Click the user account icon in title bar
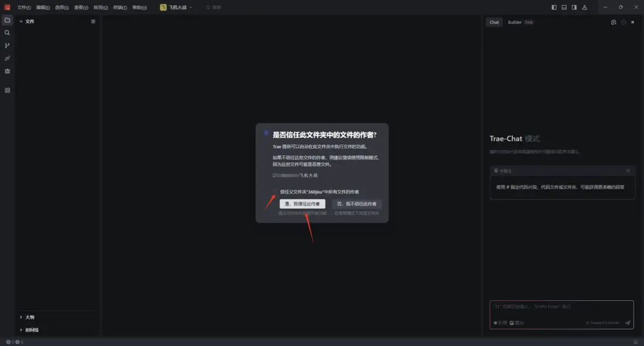Screen dimensions: 644x346 pos(584,8)
